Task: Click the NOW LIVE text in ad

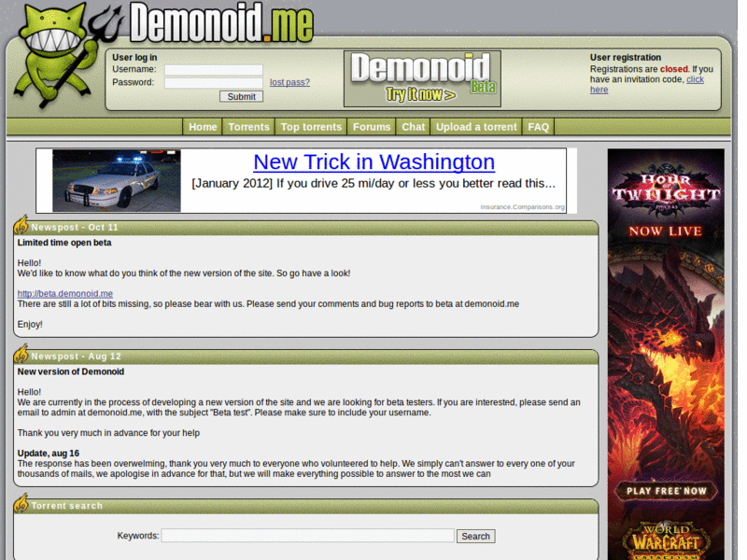Action: click(x=666, y=231)
